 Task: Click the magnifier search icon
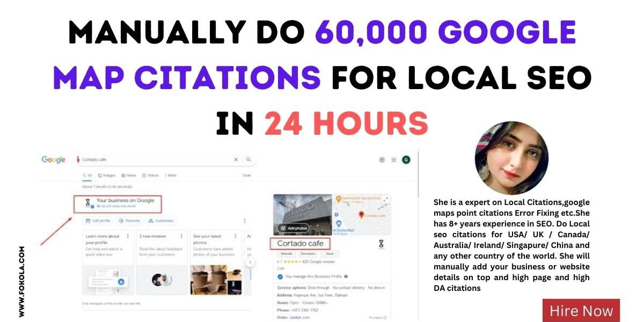pos(248,159)
